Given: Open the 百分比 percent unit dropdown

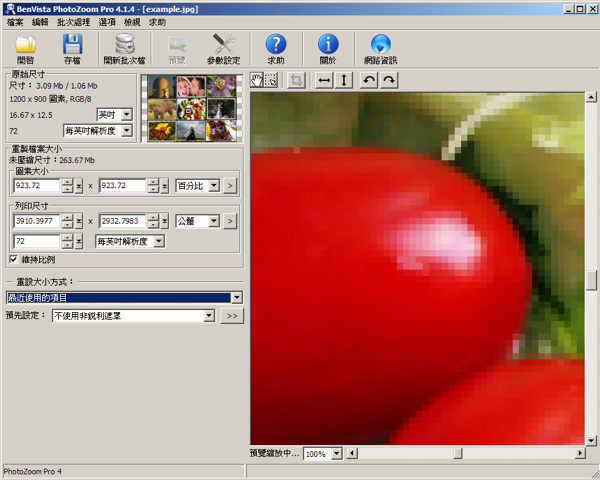Looking at the screenshot, I should [x=214, y=186].
